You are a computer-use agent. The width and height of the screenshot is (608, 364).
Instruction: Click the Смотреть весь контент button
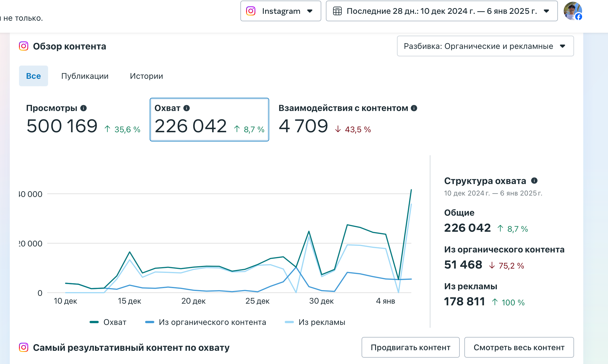click(x=519, y=347)
